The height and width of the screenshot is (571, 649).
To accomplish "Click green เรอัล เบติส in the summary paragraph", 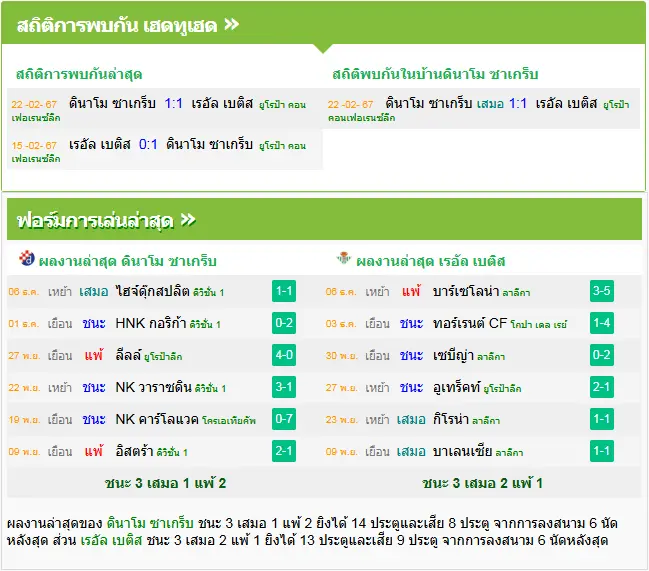I will pos(111,540).
